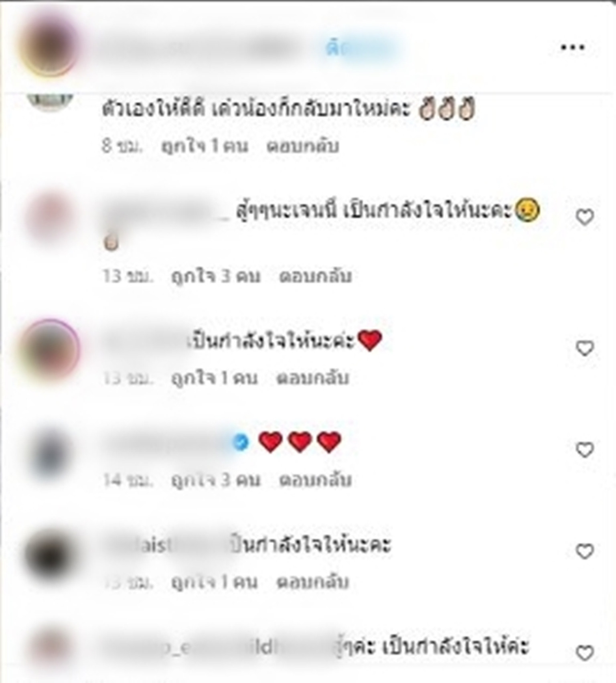
Task: Like the bottom comment beginning สู้ๆค่ะ
Action: click(x=585, y=653)
